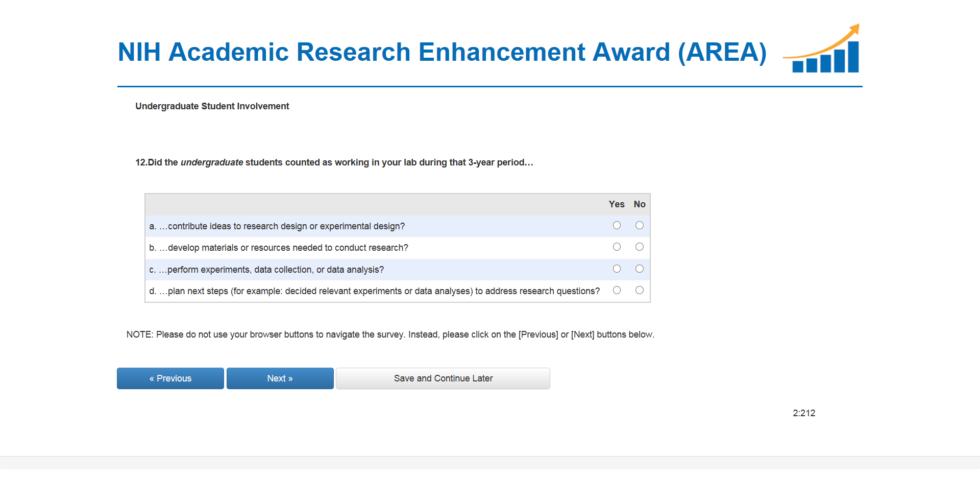Select Yes for develop materials or resources
This screenshot has width=980, height=478.
tap(617, 247)
